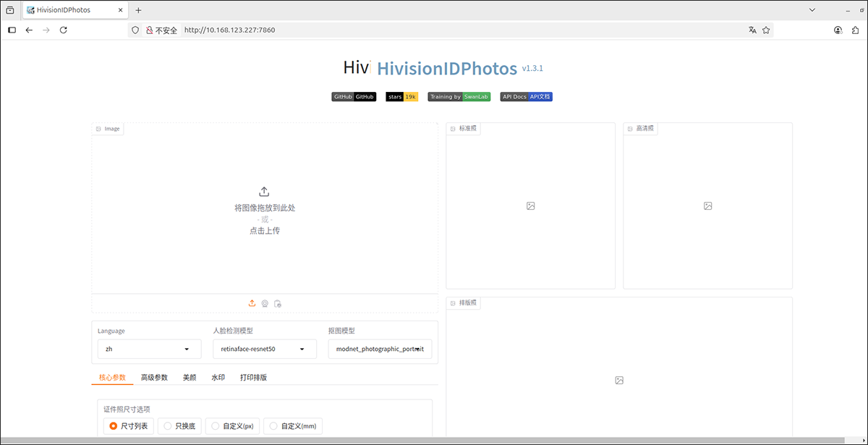Click the insecure connection lock icon

[x=149, y=30]
